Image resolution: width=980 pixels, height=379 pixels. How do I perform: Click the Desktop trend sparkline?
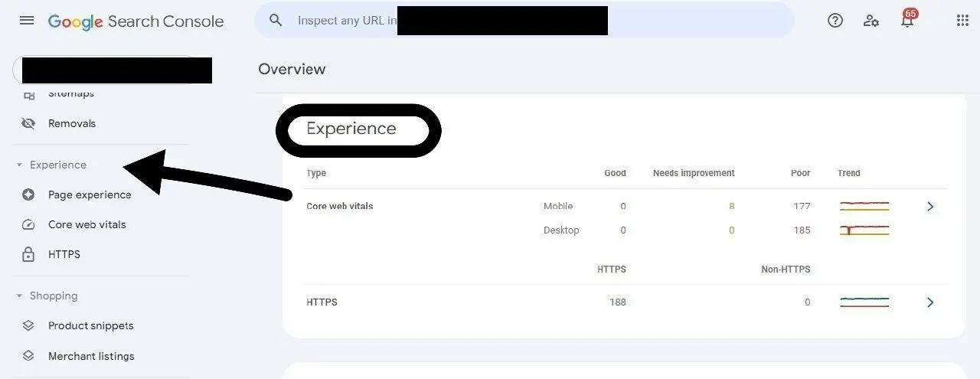pos(864,230)
